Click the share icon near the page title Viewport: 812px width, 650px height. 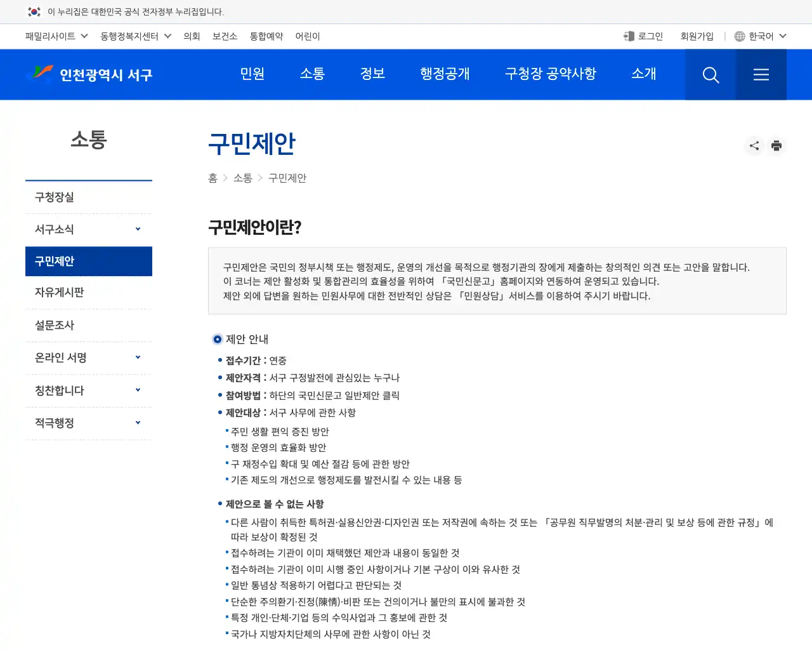[x=754, y=145]
